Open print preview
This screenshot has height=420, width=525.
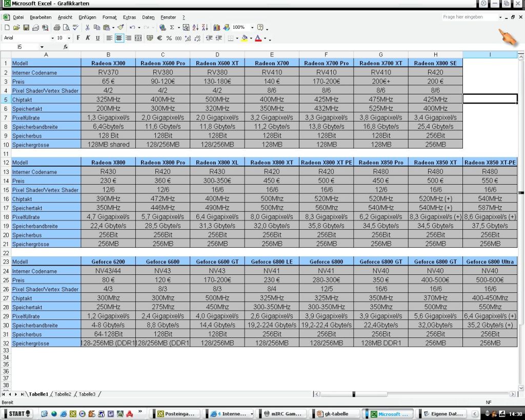tap(66, 28)
